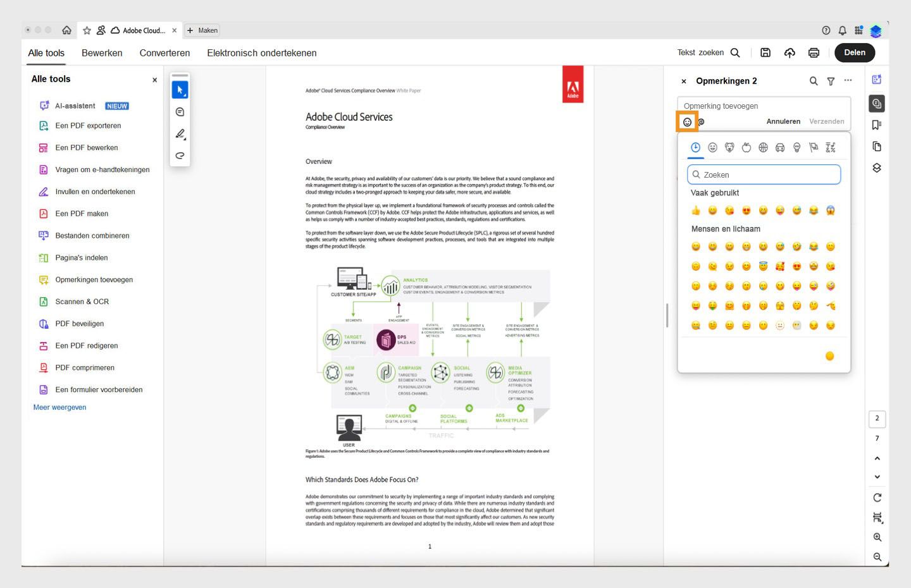Select the smileys emoji category tab
The width and height of the screenshot is (911, 588).
pos(712,148)
